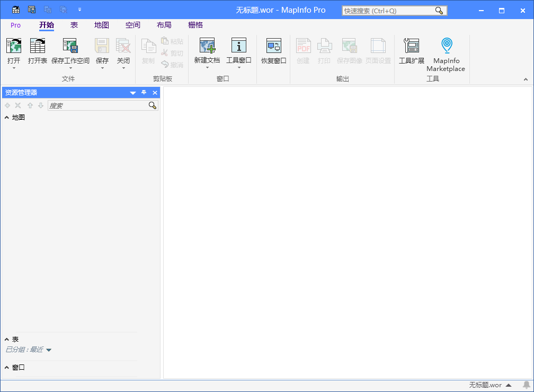Click the 剪切 (Cut) scissors icon
Image resolution: width=534 pixels, height=392 pixels.
(x=165, y=53)
